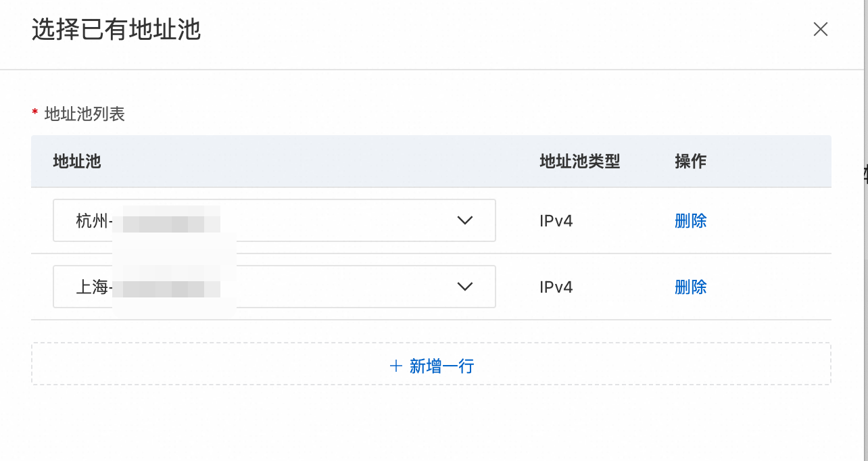Add a new row with 新增一行
868x461 pixels.
coord(441,366)
